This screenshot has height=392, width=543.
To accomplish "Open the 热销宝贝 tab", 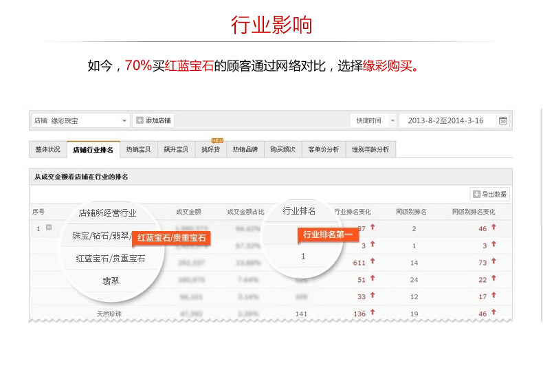I will tap(139, 149).
